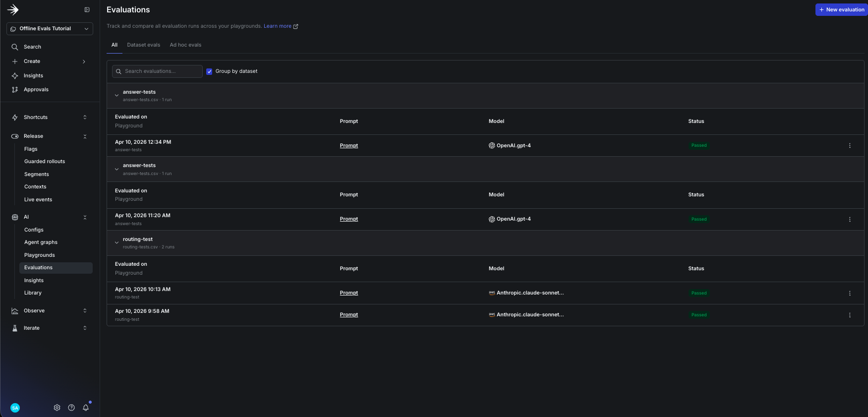Click the Release toggle icon

click(15, 136)
